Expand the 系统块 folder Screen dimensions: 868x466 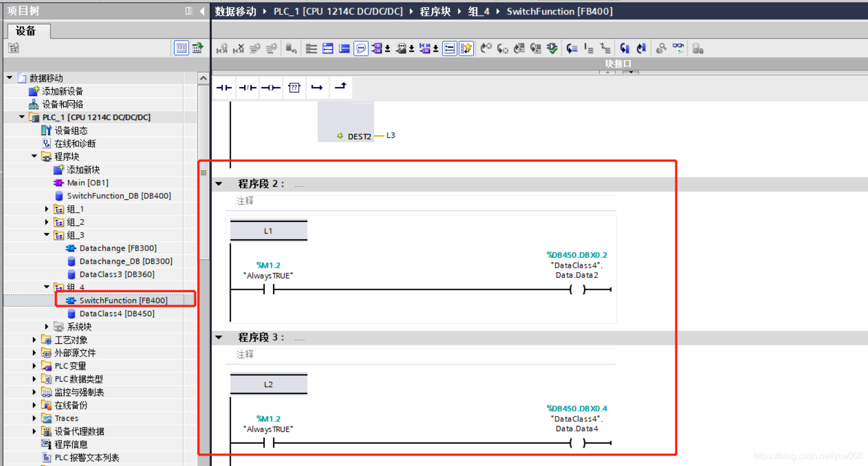[46, 327]
